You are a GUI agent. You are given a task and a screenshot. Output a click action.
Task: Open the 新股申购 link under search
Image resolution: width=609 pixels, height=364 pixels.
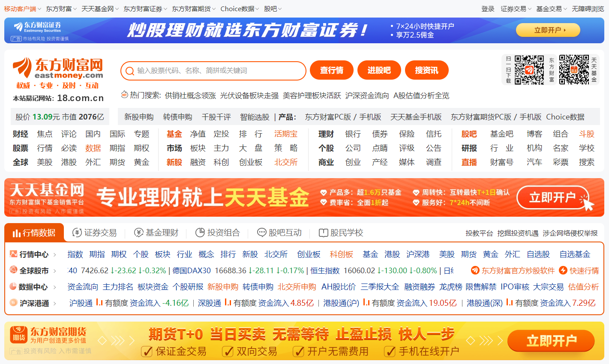[139, 117]
